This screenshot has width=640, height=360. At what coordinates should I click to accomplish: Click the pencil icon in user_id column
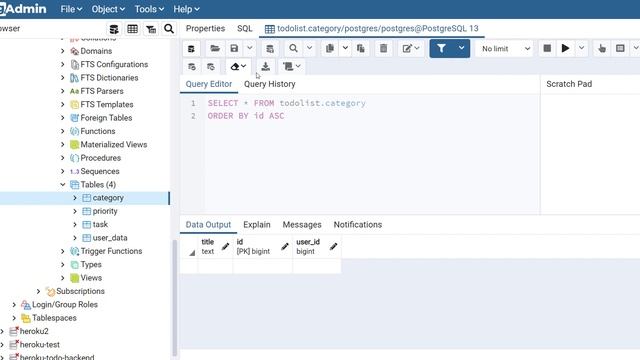click(333, 247)
